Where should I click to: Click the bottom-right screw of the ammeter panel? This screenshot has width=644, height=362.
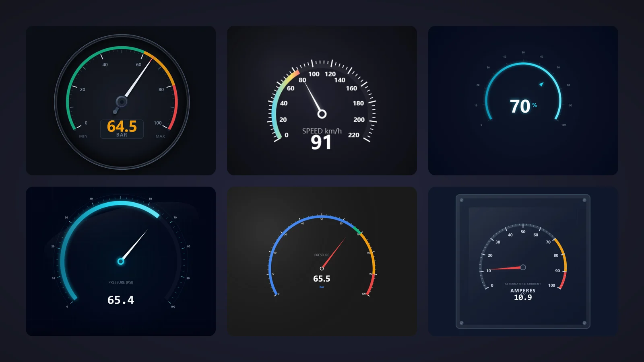pos(584,323)
